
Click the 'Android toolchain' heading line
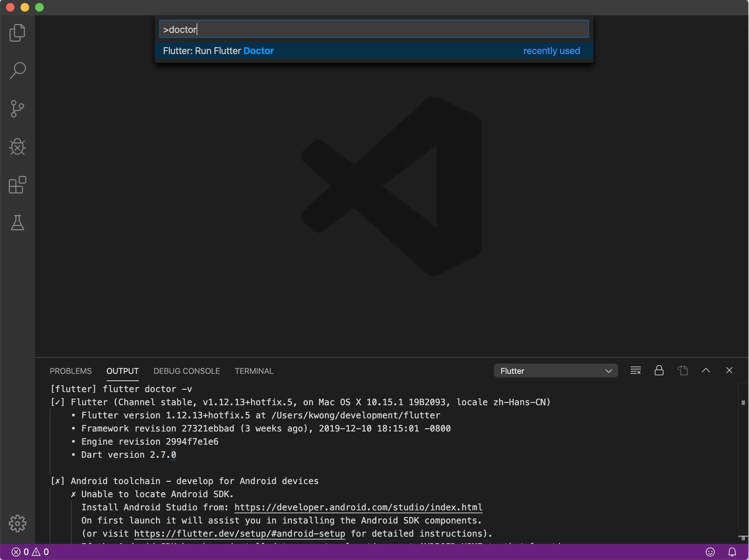pyautogui.click(x=185, y=481)
